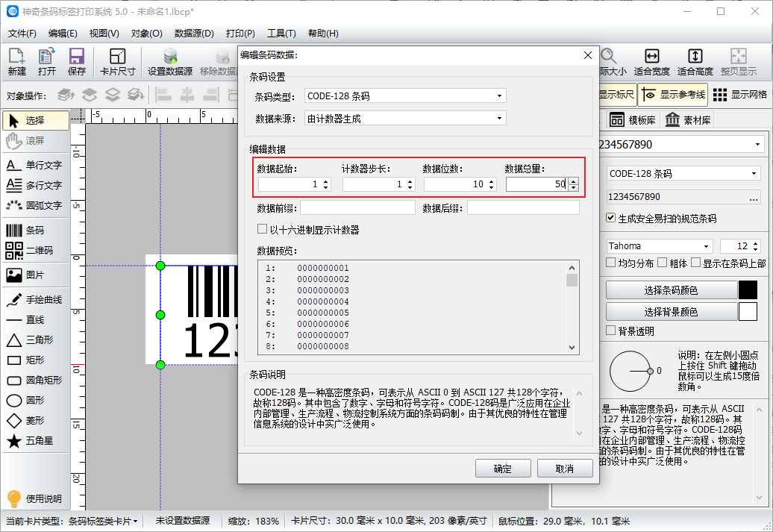Screen dimensions: 773x532
Task: Enable 显示在条码上部 checkbox
Action: pos(695,263)
